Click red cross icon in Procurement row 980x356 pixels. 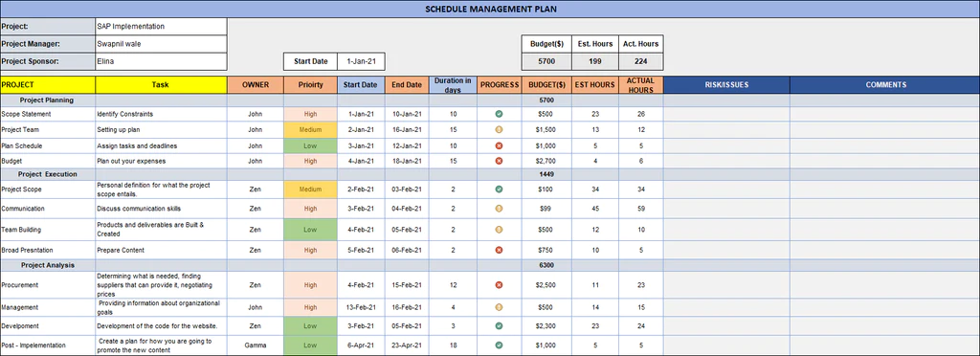[x=499, y=285]
